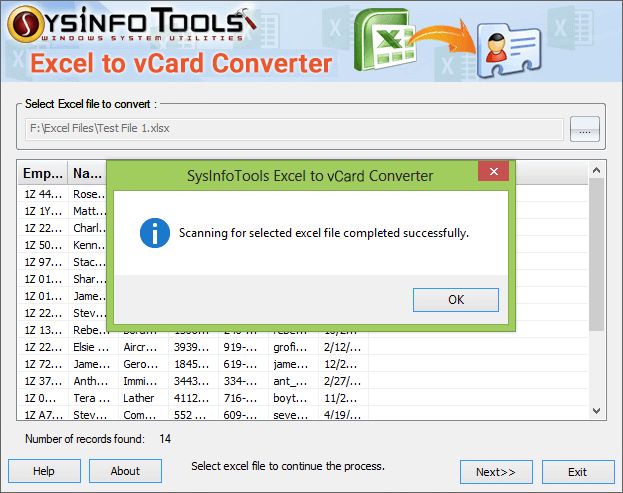Click the Excel file path field
Viewport: 623px width, 493px height.
[x=294, y=129]
